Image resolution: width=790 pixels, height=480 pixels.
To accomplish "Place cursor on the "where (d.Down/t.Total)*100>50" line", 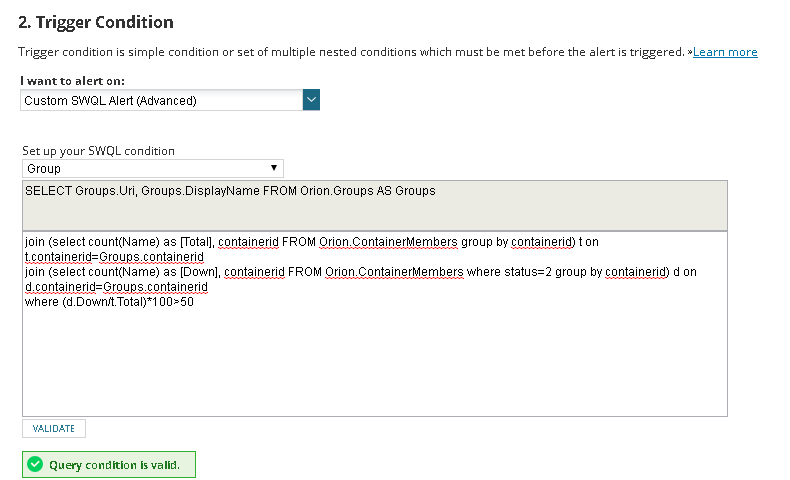I will (110, 302).
